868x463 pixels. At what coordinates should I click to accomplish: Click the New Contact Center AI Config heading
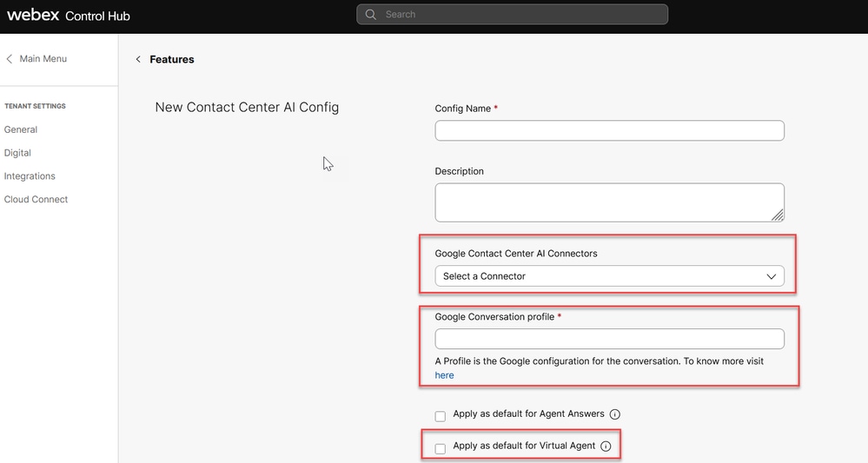[x=247, y=108]
